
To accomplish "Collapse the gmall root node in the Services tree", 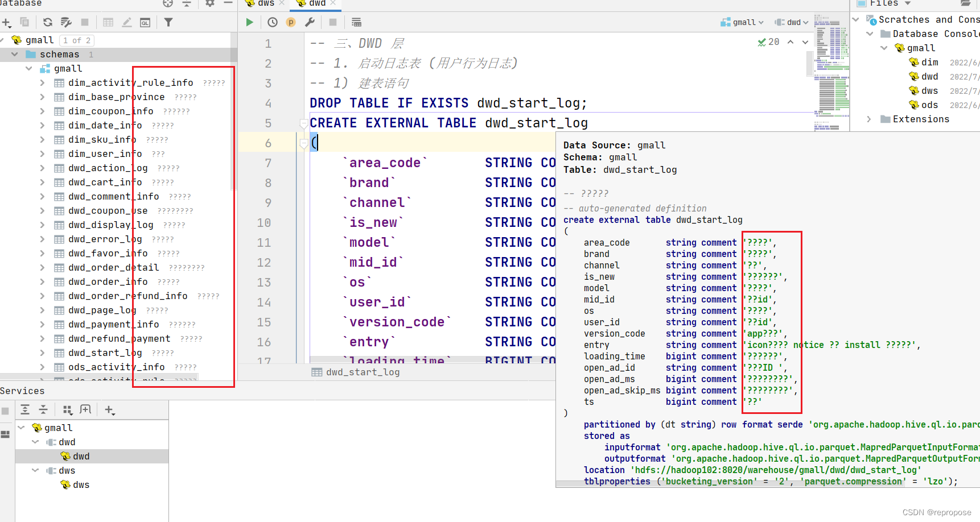I will point(22,428).
